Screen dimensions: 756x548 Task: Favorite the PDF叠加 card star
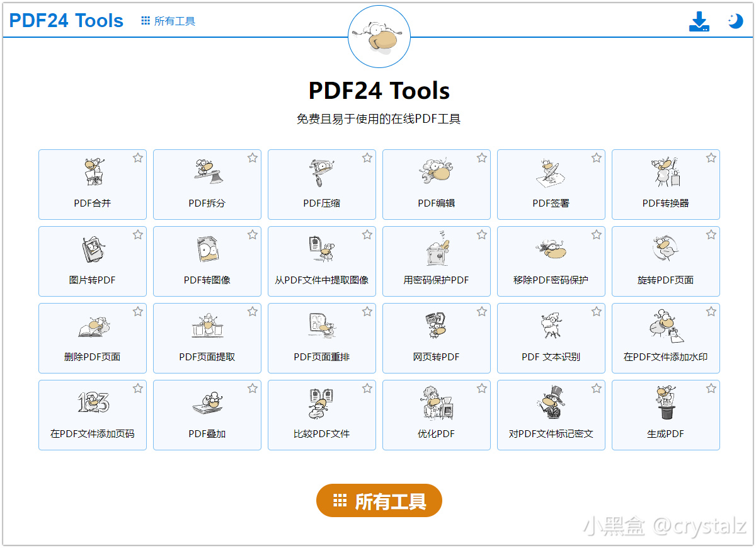[253, 388]
